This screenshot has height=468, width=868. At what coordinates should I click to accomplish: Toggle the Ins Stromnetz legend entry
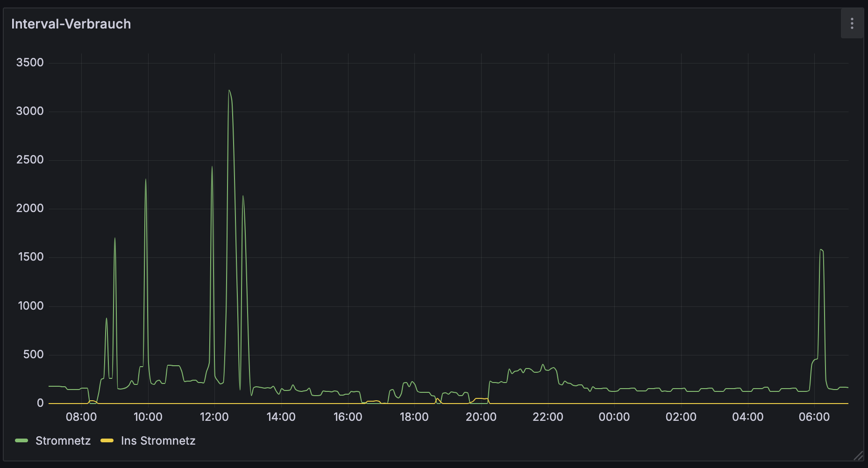pos(158,440)
